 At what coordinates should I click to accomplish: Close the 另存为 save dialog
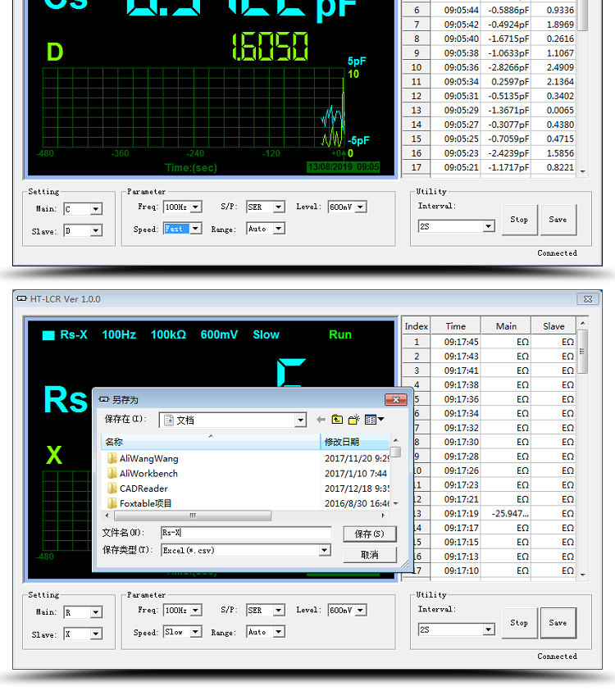tap(396, 399)
